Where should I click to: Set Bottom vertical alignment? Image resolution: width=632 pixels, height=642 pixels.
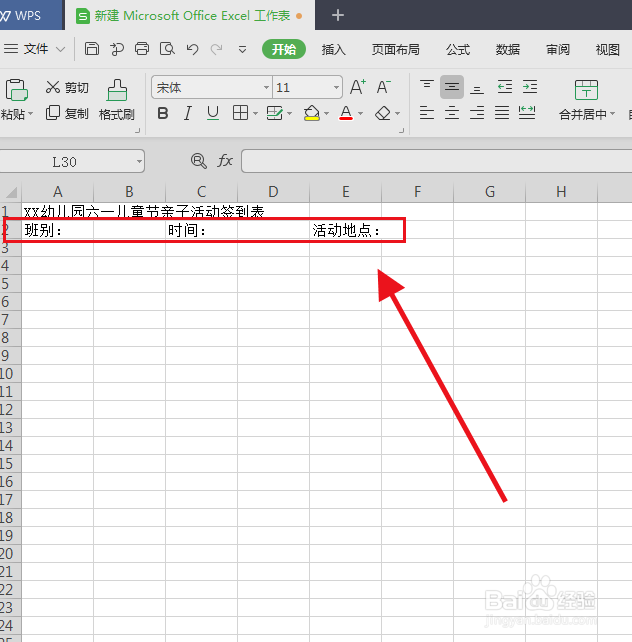tap(477, 88)
